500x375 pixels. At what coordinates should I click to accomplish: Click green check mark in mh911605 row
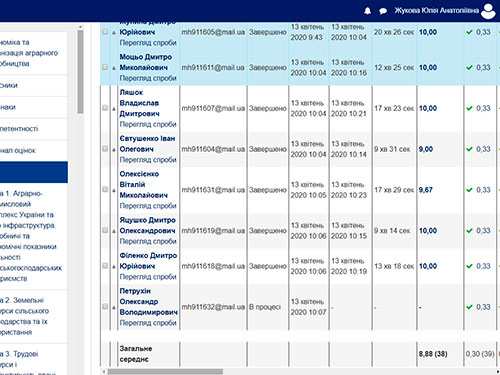click(469, 32)
